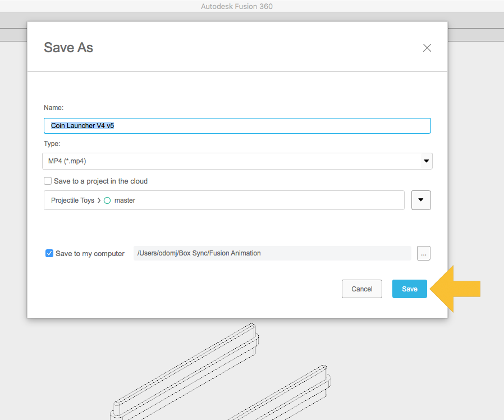The image size is (504, 420).
Task: Click the Coin Launcher V4 v5 name field
Action: 237,126
